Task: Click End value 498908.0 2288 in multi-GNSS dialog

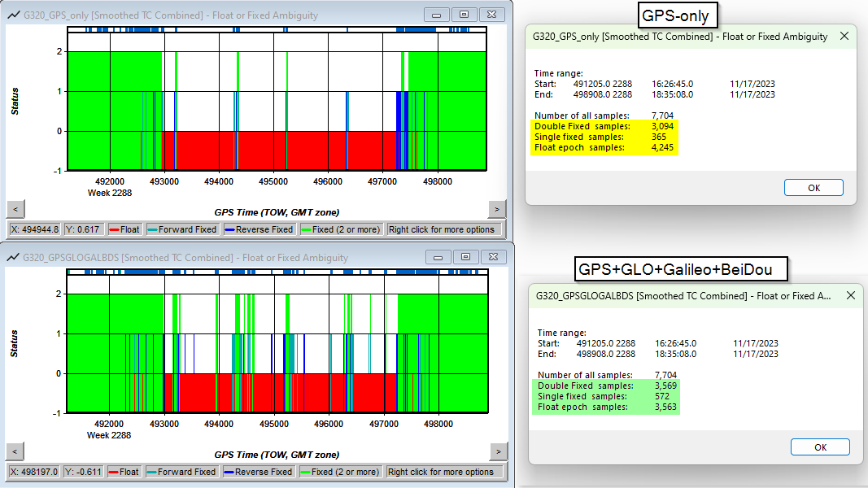Action: pyautogui.click(x=605, y=354)
